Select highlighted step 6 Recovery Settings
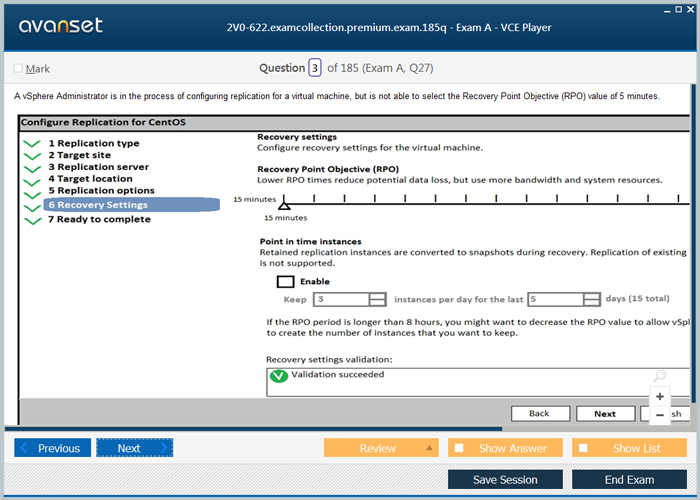This screenshot has width=700, height=500. (x=132, y=205)
